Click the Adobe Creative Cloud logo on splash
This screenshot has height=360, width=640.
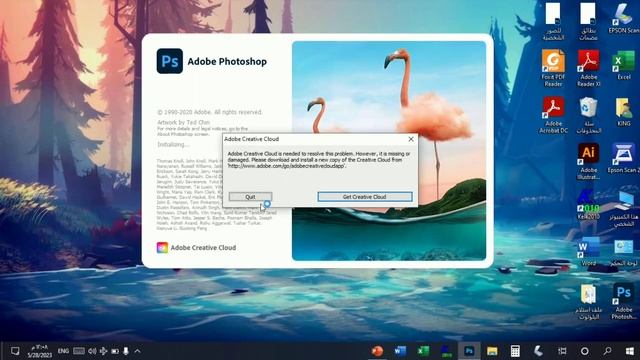click(x=162, y=247)
